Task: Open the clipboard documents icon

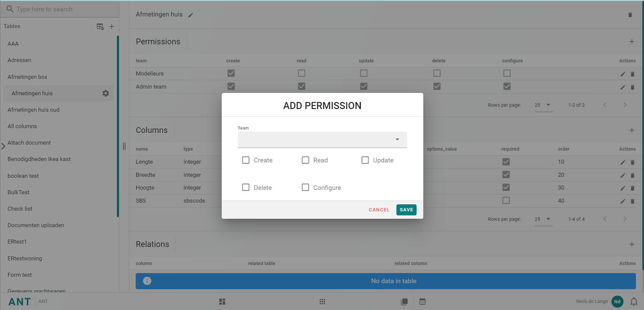Action: 404,302
